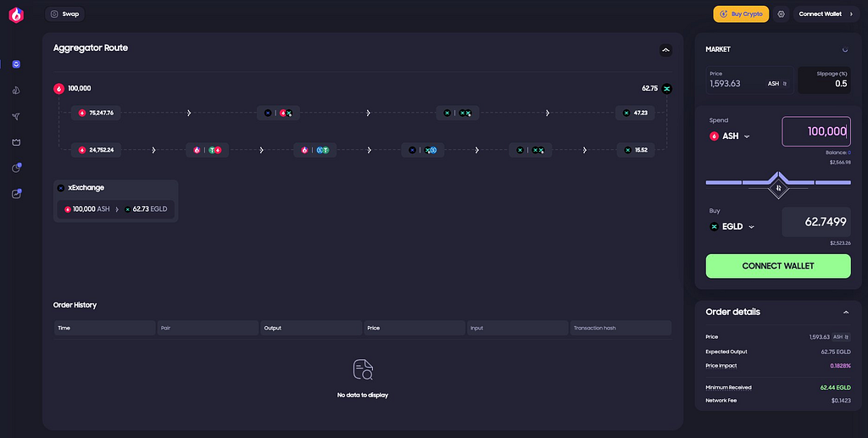
Task: Click the spend amount input showing 100,000
Action: point(816,131)
